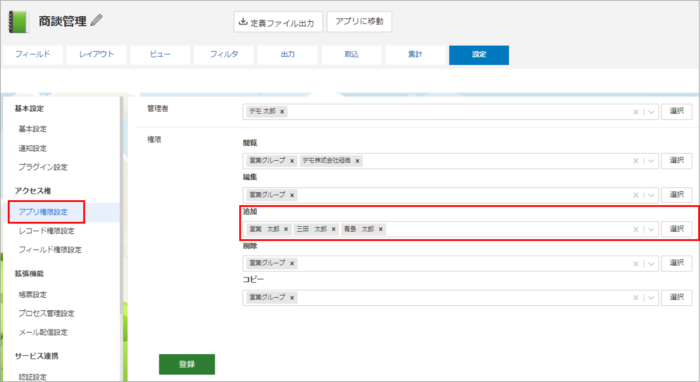Remove 営業グループ tag from 編集 field
700x382 pixels.
292,195
